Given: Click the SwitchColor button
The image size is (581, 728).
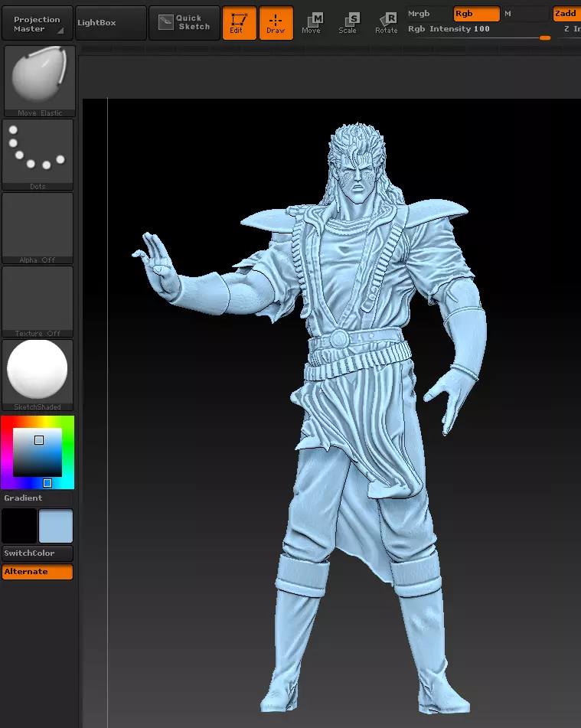Looking at the screenshot, I should 38,553.
